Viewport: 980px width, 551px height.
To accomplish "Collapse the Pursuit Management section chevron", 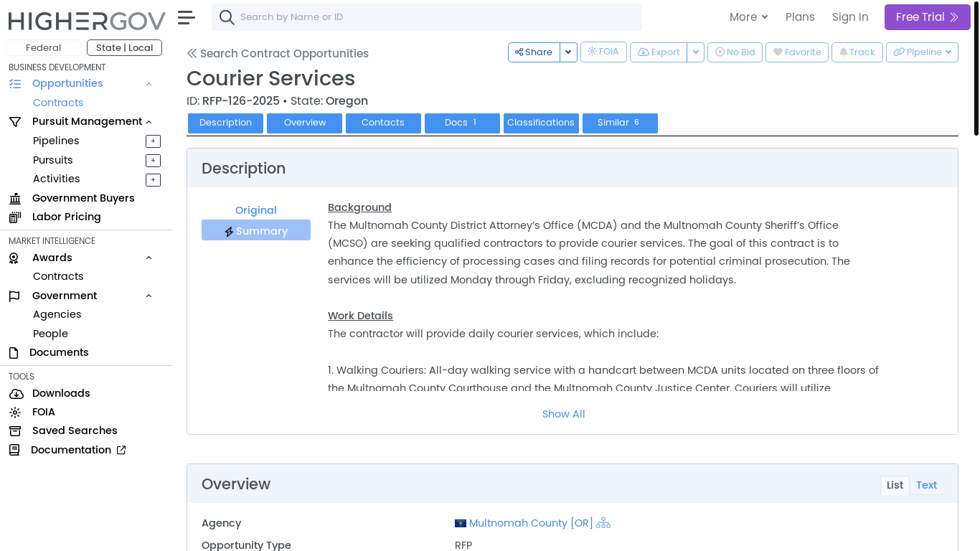I will [149, 122].
